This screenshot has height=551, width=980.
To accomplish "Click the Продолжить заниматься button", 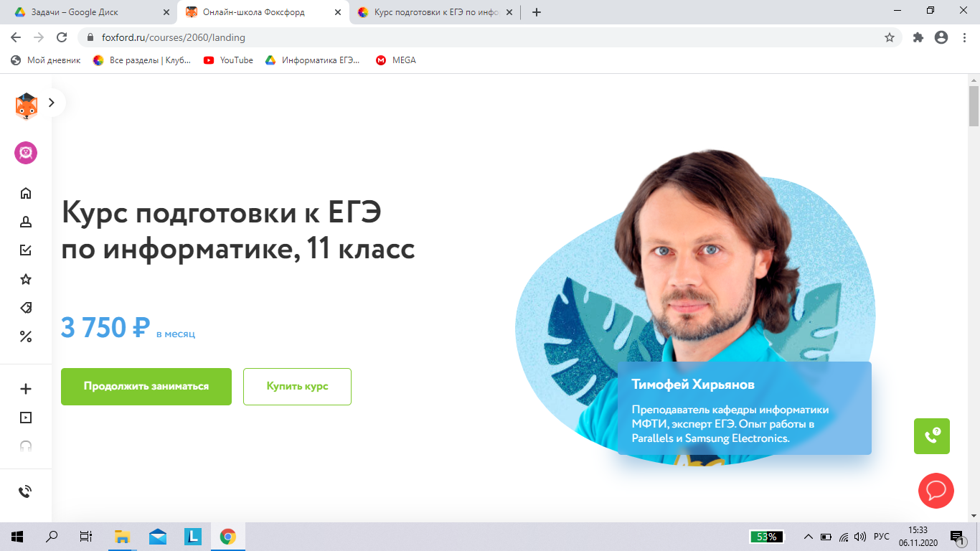I will coord(146,387).
